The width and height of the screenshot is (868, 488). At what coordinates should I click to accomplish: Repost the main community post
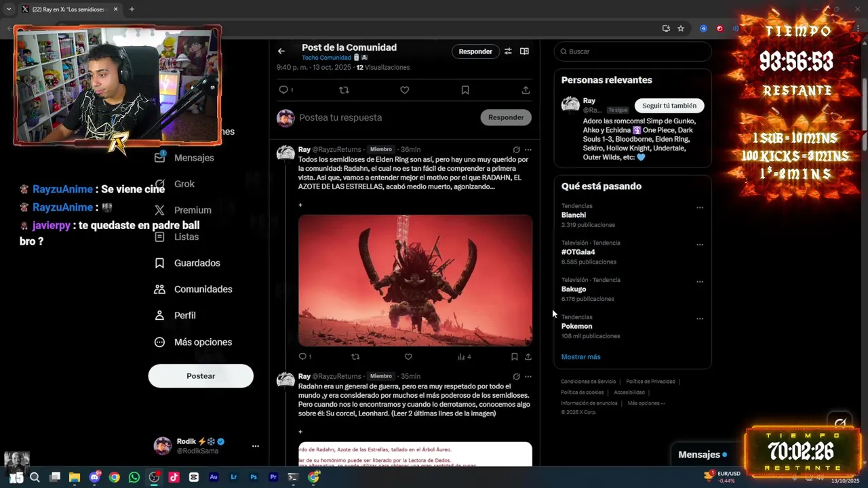pyautogui.click(x=344, y=89)
